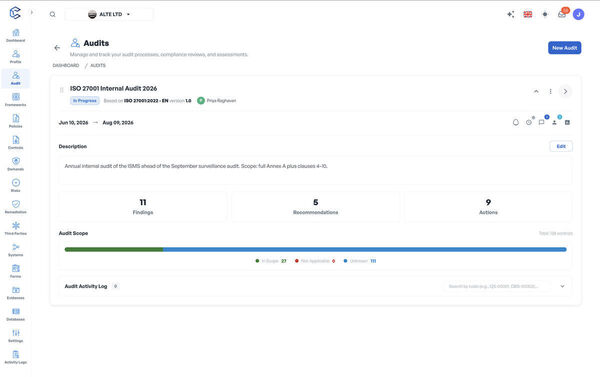600x377 pixels.
Task: Toggle the light/dark theme icon
Action: [545, 15]
